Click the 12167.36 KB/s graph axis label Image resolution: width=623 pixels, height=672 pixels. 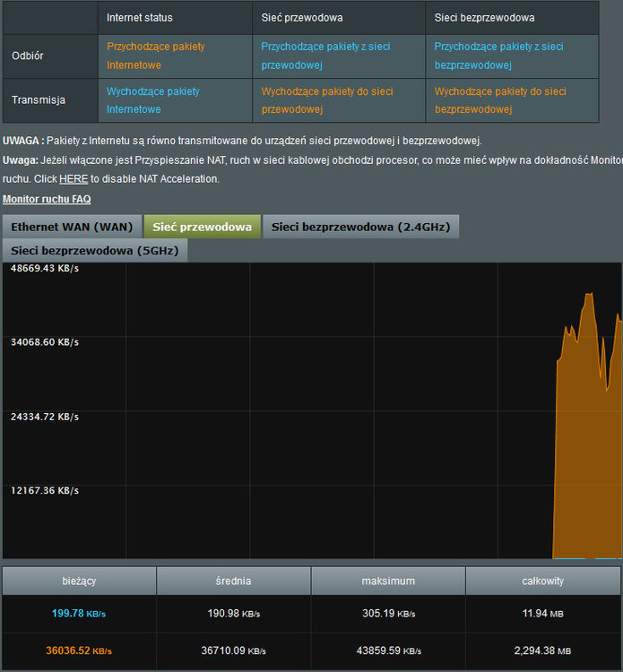coord(45,490)
